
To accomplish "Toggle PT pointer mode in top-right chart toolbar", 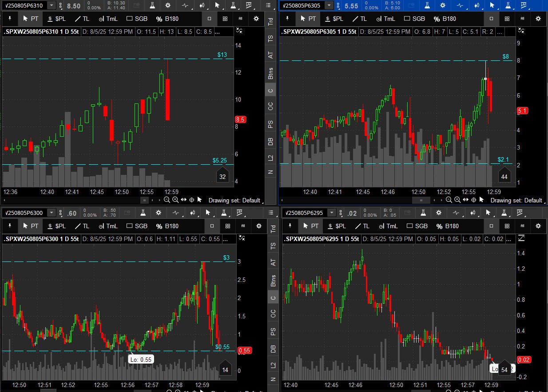I will tap(308, 19).
